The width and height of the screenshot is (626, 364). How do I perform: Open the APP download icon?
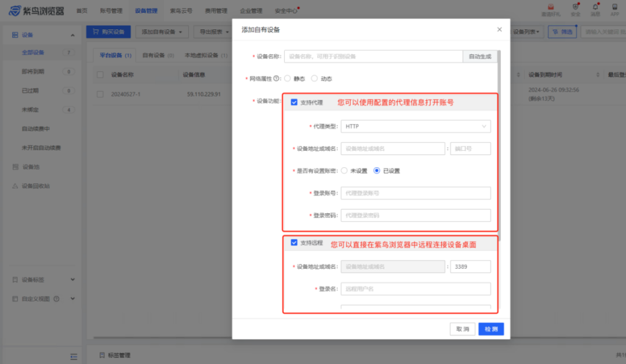pyautogui.click(x=614, y=9)
